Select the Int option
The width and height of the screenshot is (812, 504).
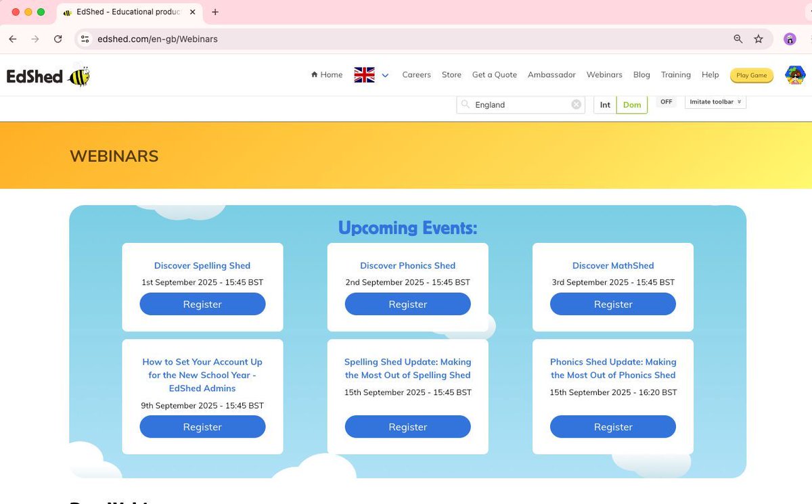(x=605, y=105)
